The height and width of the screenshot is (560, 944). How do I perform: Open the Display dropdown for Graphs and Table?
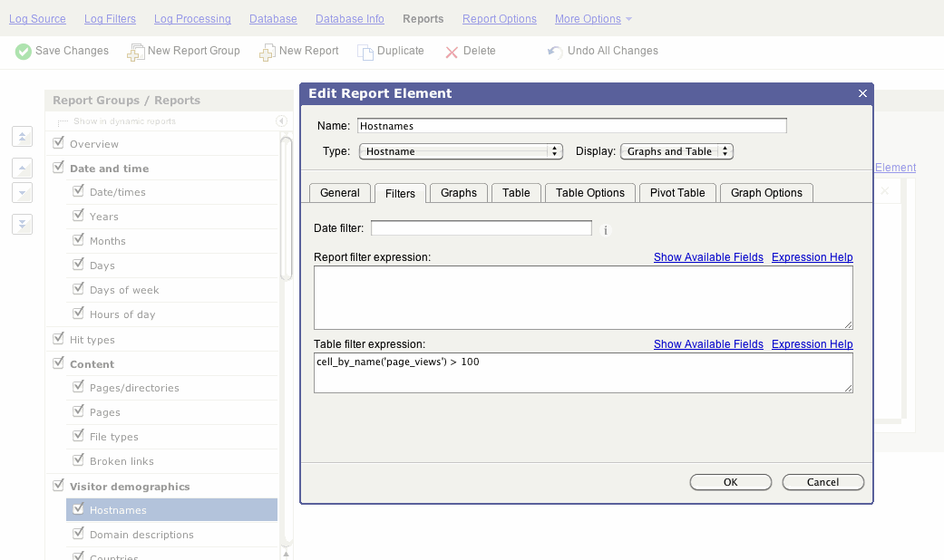point(676,151)
